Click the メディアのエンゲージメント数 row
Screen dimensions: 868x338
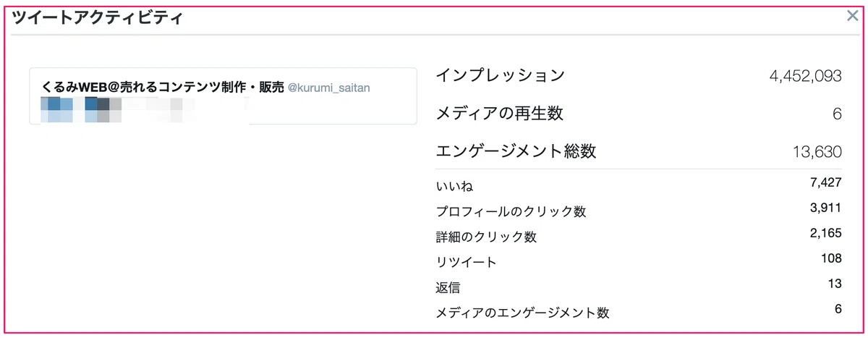(639, 312)
